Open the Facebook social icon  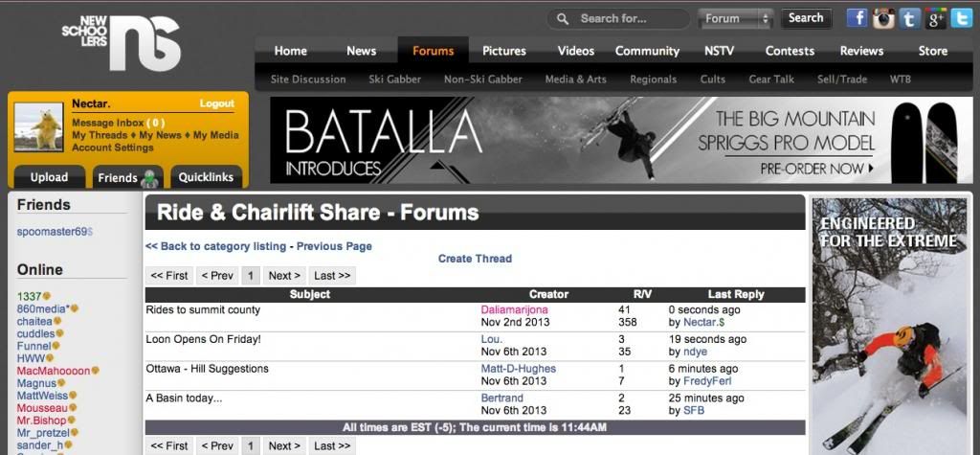tap(857, 17)
